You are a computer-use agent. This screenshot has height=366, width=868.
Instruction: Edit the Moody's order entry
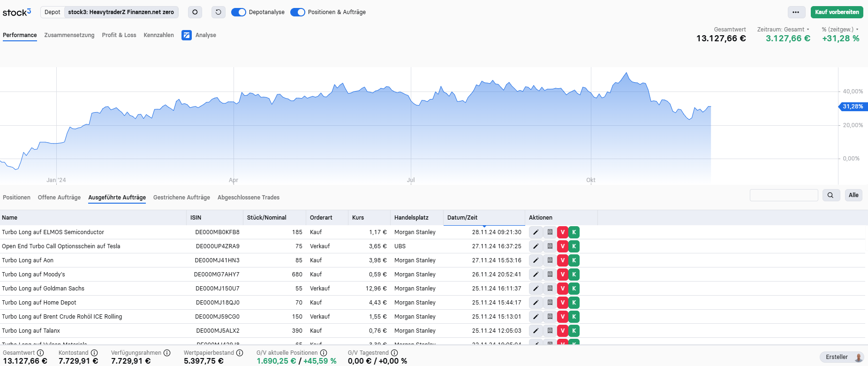pos(536,274)
